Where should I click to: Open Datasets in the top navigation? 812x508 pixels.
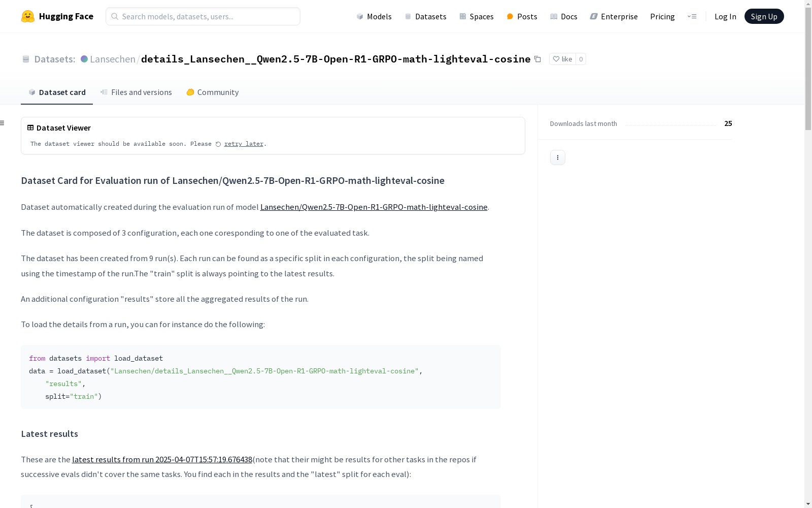[425, 16]
